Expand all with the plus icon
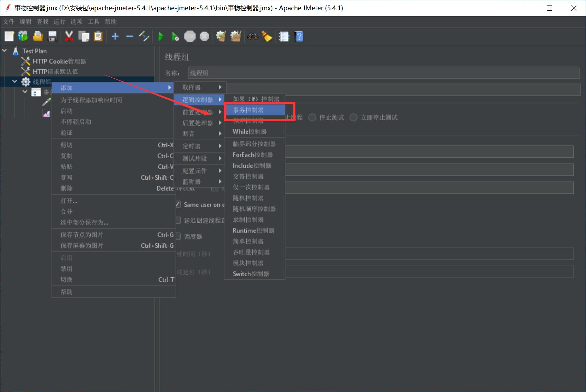This screenshot has width=586, height=392. (x=115, y=36)
